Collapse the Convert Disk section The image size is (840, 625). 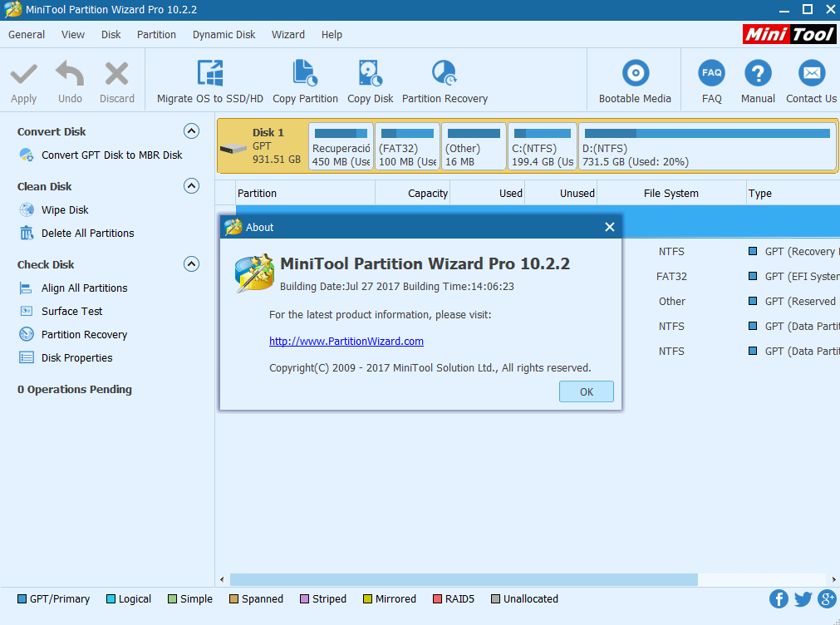tap(191, 130)
